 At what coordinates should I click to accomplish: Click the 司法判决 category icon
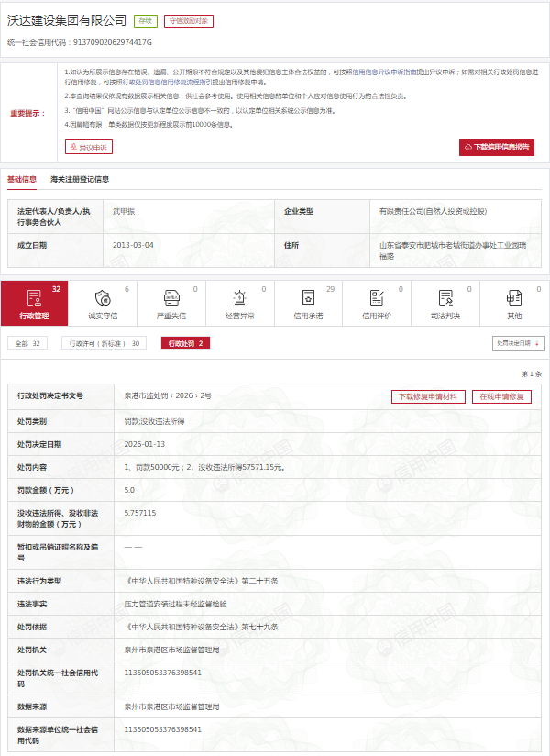click(x=445, y=297)
